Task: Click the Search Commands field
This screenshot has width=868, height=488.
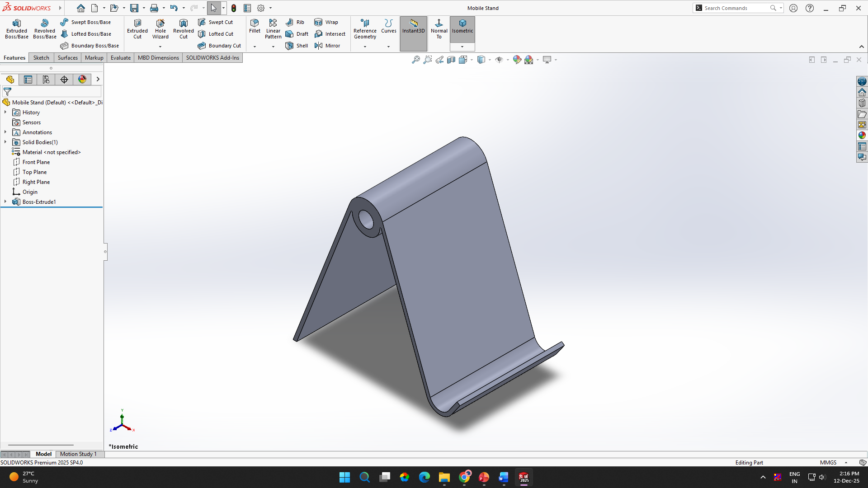Action: pos(737,8)
